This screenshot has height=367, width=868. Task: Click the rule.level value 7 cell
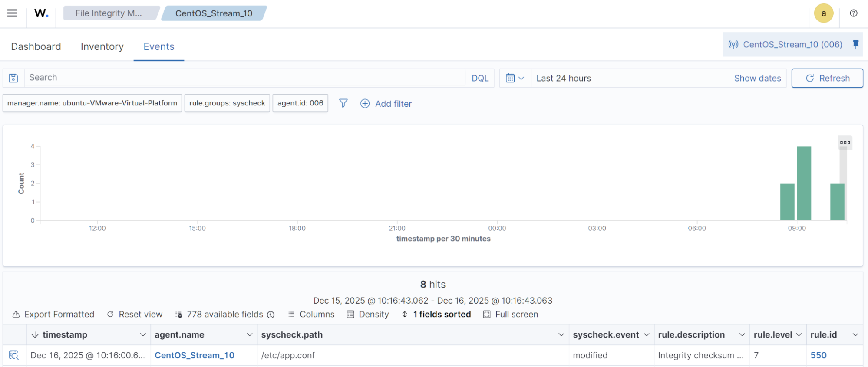point(778,355)
